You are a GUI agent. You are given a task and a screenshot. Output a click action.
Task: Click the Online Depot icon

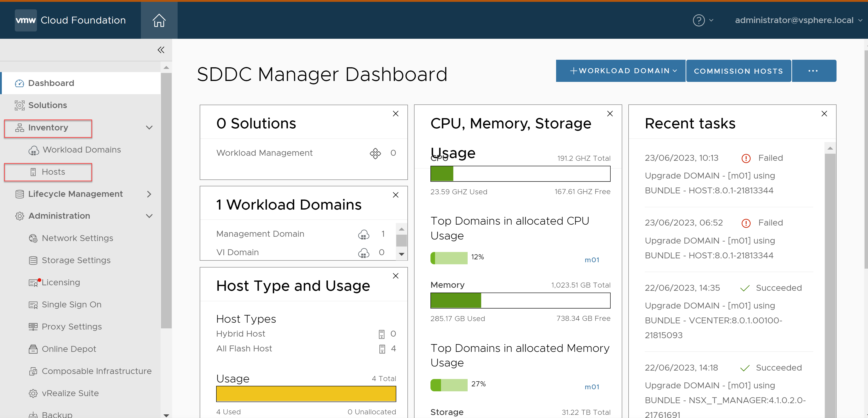[33, 349]
